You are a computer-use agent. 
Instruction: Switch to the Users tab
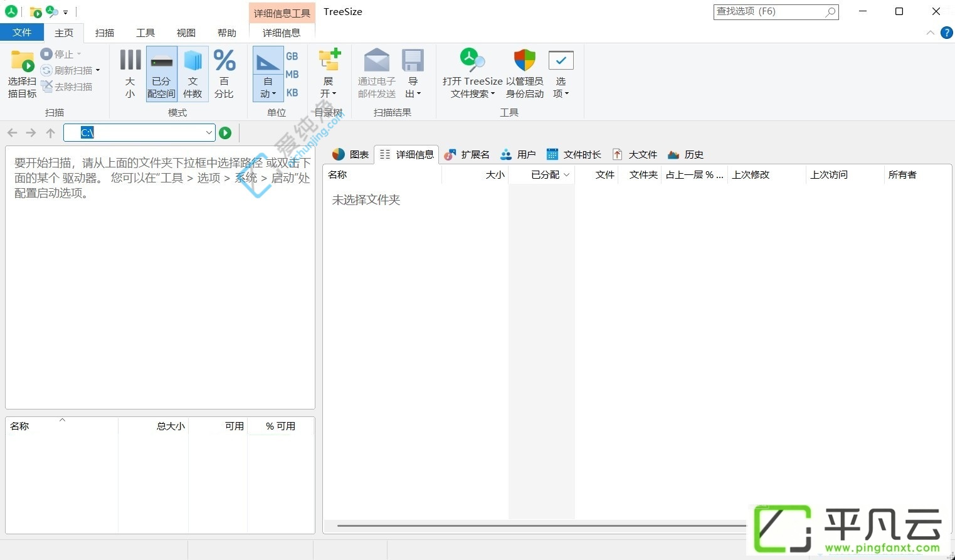[518, 154]
